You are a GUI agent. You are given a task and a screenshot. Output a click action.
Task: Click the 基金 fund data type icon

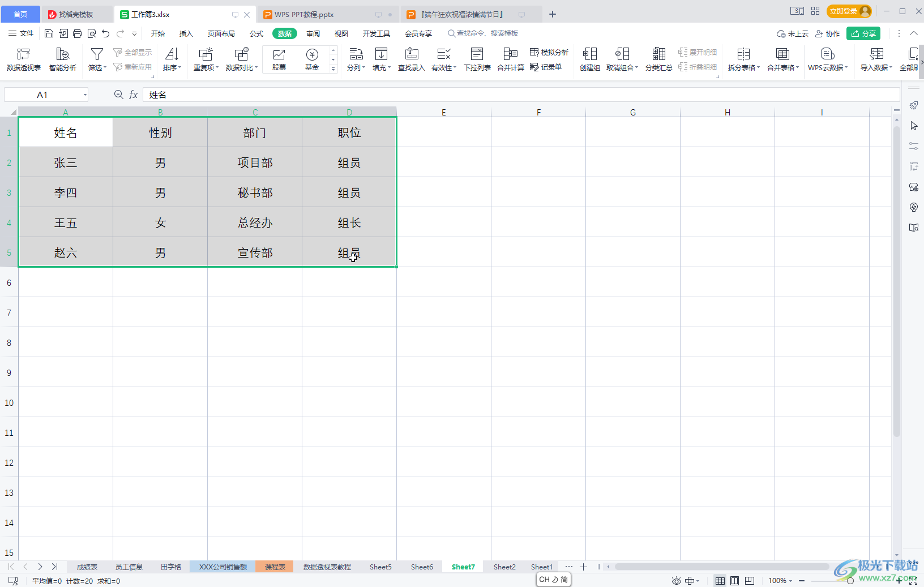click(312, 59)
